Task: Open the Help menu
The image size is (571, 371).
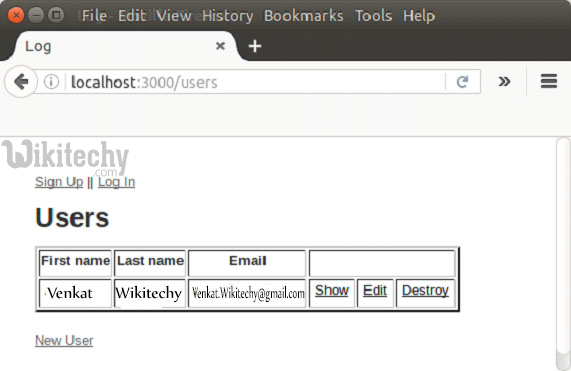Action: (419, 16)
